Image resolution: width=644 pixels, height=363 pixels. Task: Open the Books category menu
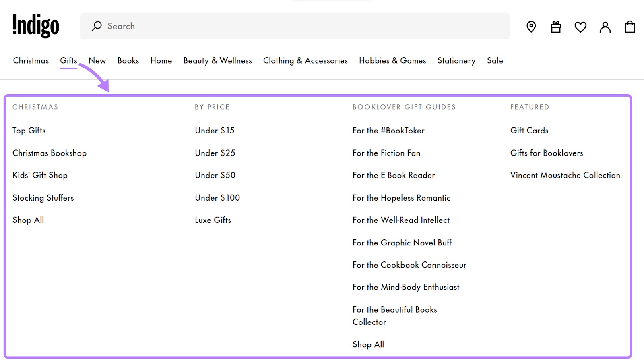[128, 60]
